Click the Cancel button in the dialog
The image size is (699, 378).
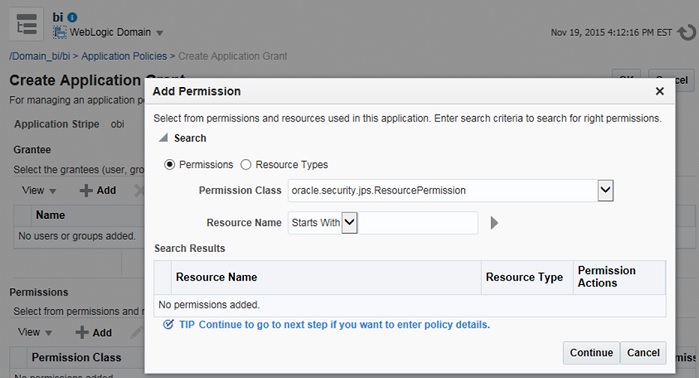(x=643, y=353)
